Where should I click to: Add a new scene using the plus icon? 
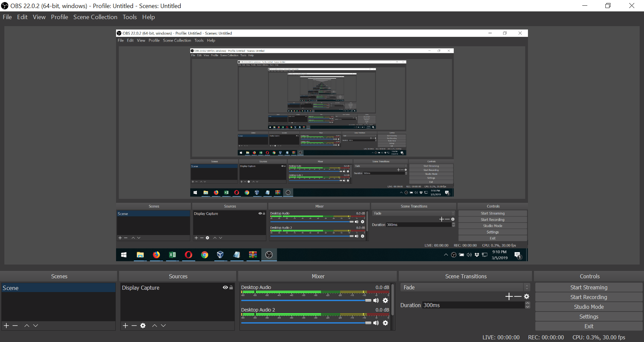6,326
